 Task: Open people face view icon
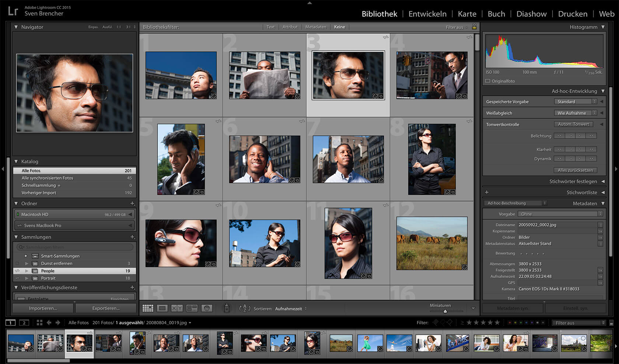coord(207,308)
